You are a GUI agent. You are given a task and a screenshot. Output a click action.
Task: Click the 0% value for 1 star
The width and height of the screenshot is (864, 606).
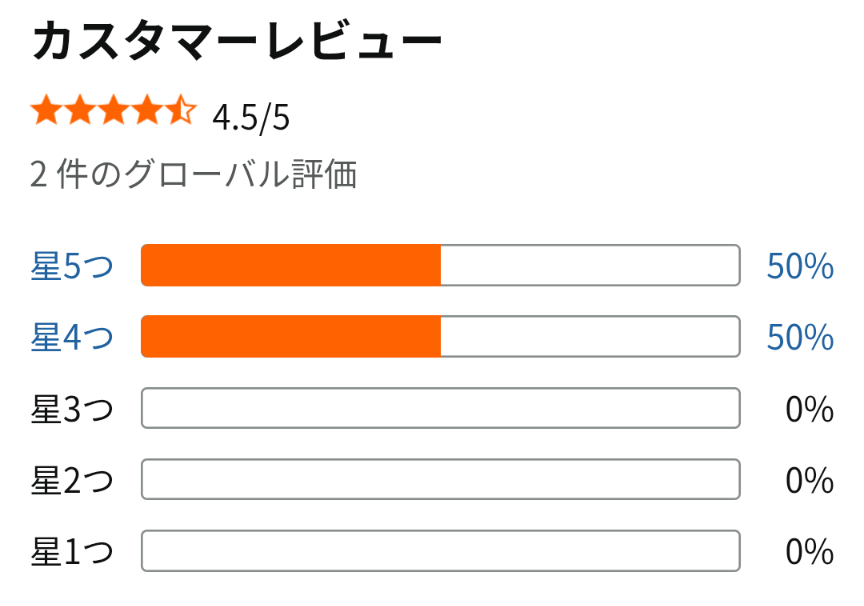pos(809,552)
